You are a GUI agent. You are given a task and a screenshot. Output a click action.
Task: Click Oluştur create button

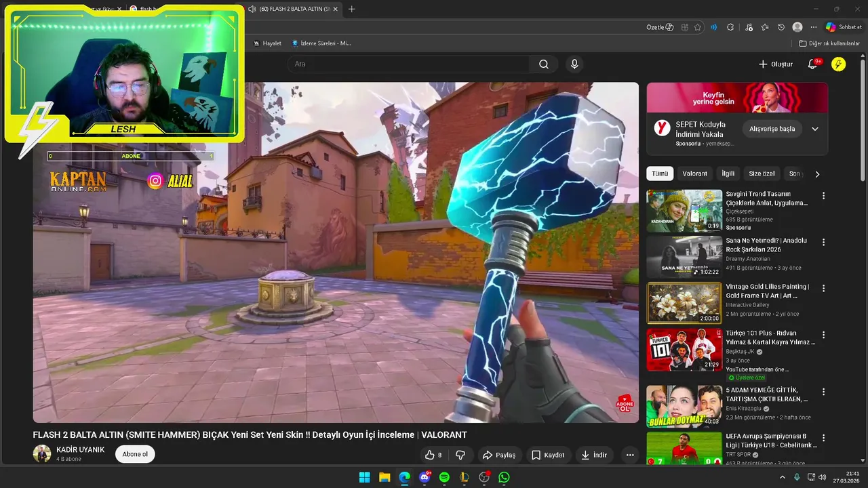(x=775, y=64)
